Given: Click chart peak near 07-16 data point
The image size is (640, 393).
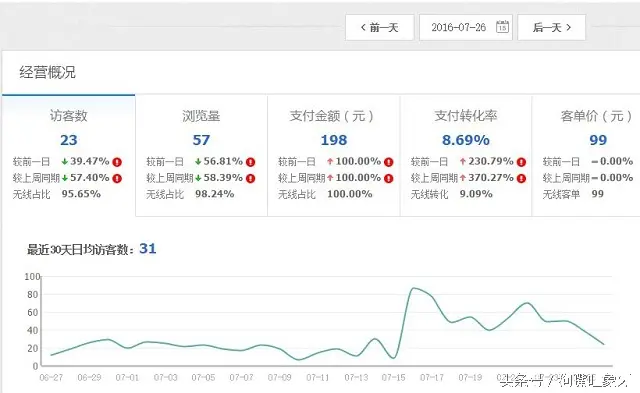Looking at the screenshot, I should [x=413, y=288].
